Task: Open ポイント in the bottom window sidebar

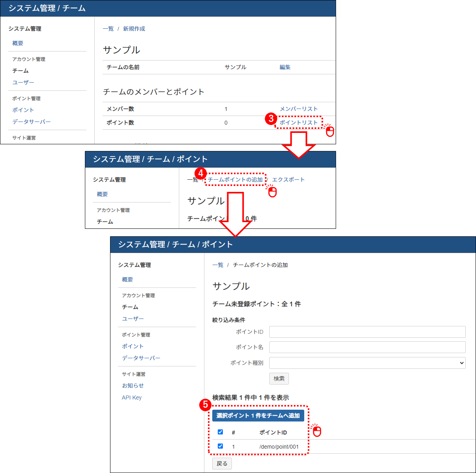Action: tap(133, 346)
